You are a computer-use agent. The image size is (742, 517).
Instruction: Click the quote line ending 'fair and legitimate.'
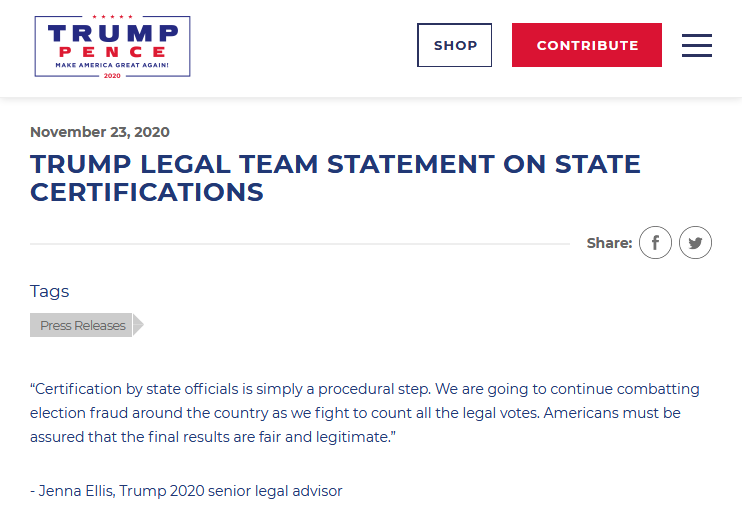point(213,437)
